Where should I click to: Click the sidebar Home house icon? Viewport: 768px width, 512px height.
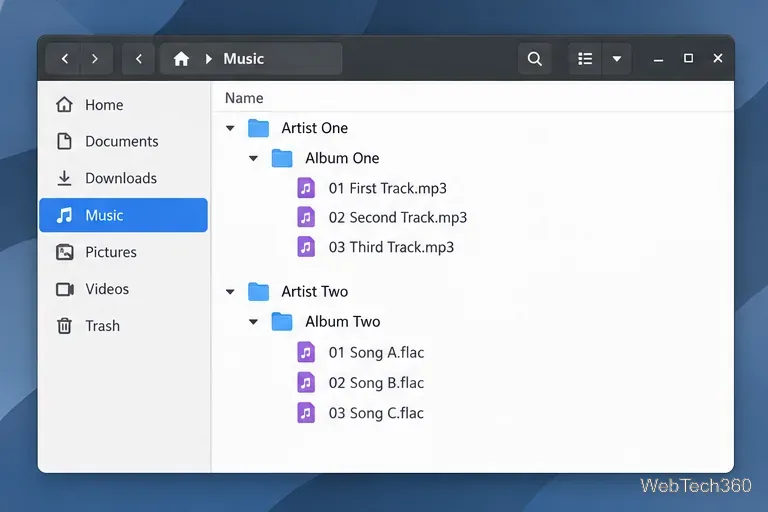pos(64,104)
